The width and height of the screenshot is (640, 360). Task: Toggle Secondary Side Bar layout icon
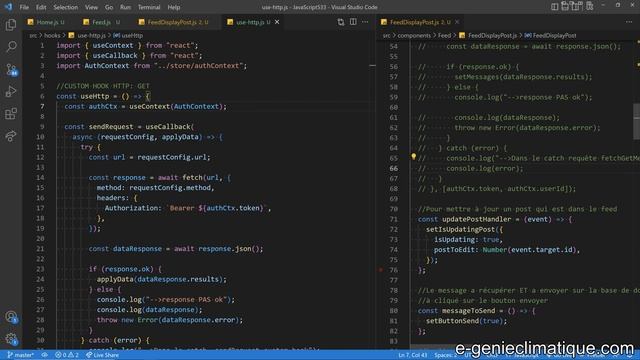pos(577,7)
